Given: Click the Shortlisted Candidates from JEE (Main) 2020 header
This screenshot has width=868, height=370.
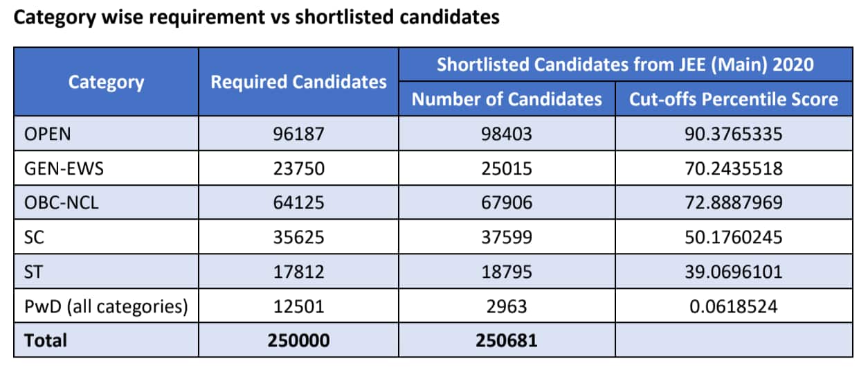Looking at the screenshot, I should [x=625, y=65].
